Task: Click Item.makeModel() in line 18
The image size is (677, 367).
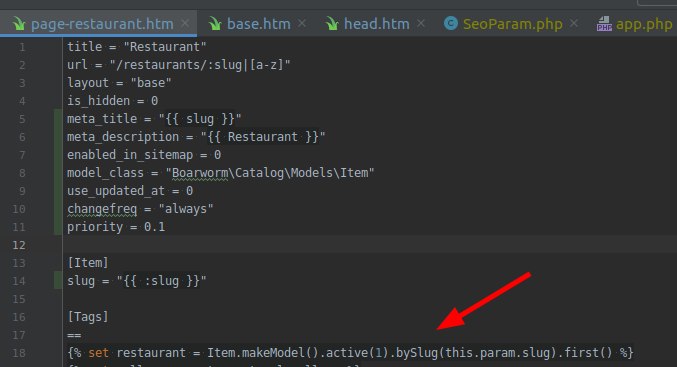Action: click(263, 353)
